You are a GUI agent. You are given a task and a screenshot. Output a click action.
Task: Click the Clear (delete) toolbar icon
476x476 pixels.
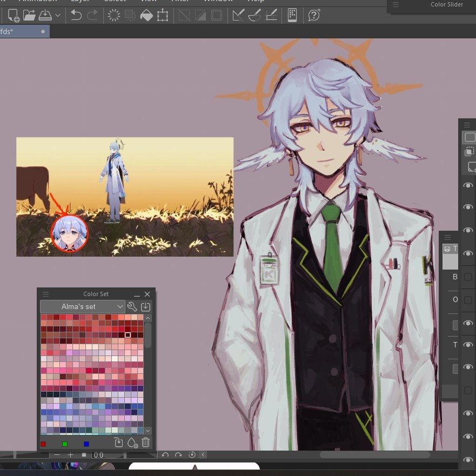pyautogui.click(x=114, y=15)
